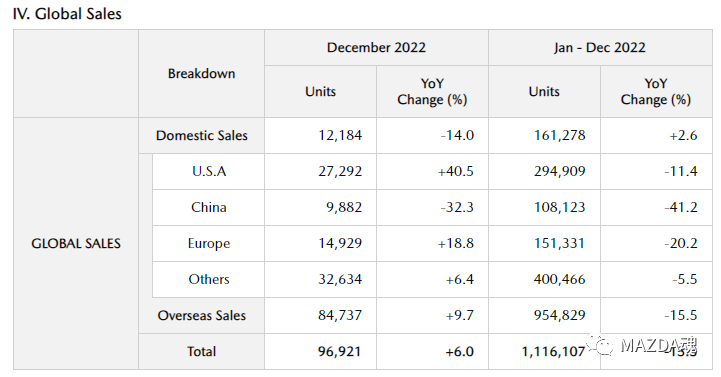Image resolution: width=721 pixels, height=377 pixels.
Task: Click the Breakdown column header
Action: coord(201,74)
